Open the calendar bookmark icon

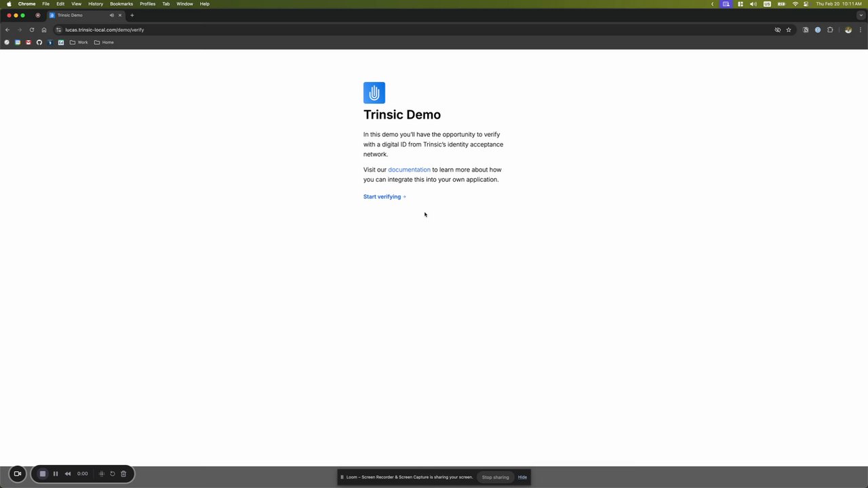(18, 42)
